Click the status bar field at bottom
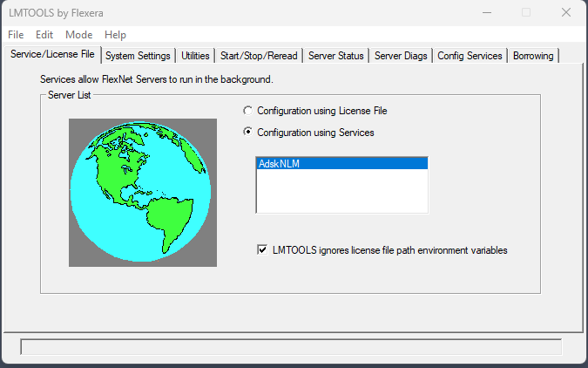This screenshot has width=588, height=368. (290, 347)
